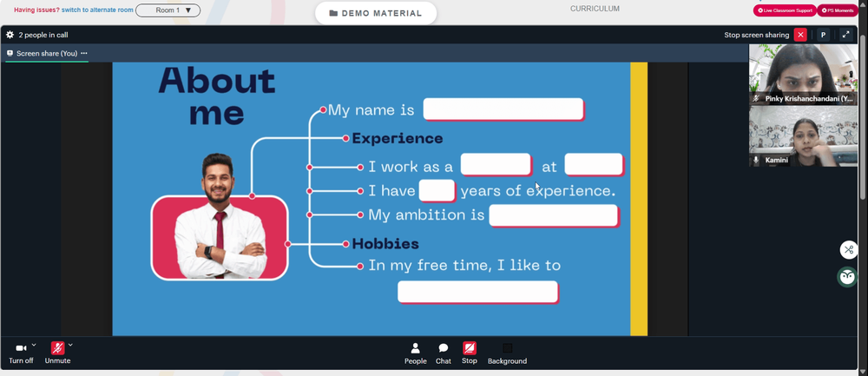Click the scissors tool floating button
868x376 pixels.
pos(849,250)
